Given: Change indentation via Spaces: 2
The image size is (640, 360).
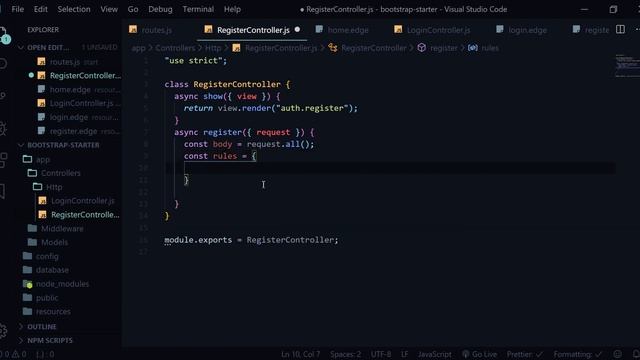Looking at the screenshot, I should click(345, 354).
